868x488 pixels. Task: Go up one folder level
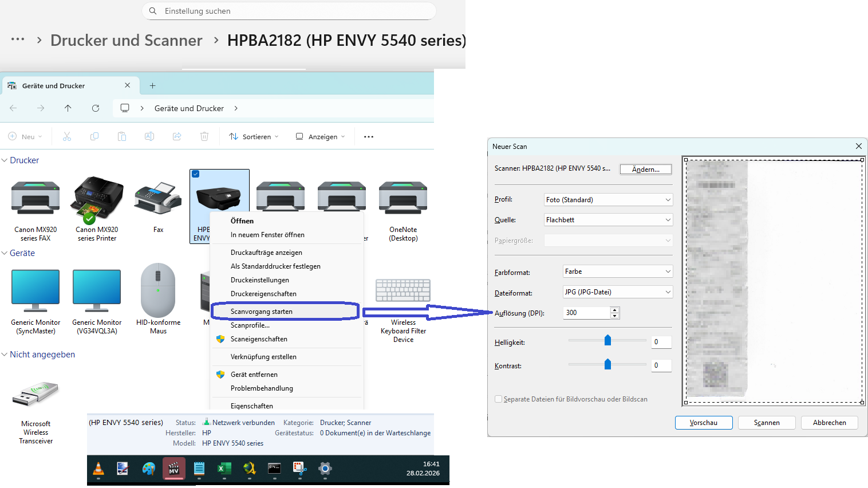click(x=68, y=108)
